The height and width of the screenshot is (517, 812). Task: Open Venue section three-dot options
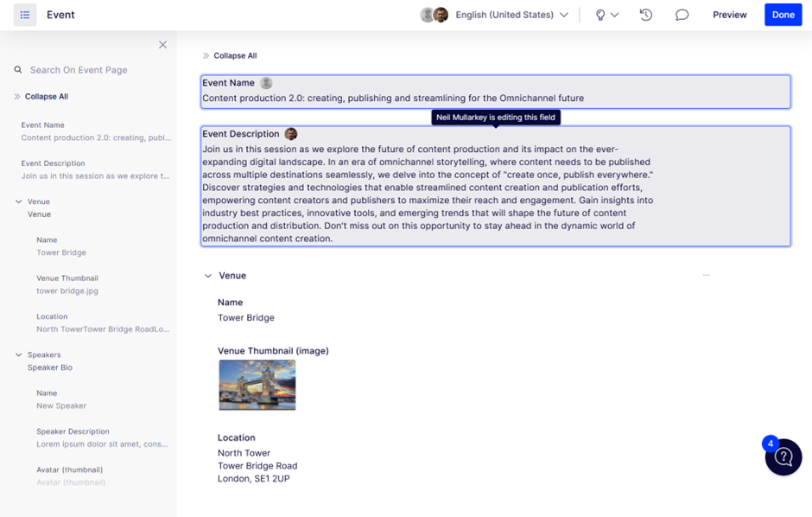707,275
